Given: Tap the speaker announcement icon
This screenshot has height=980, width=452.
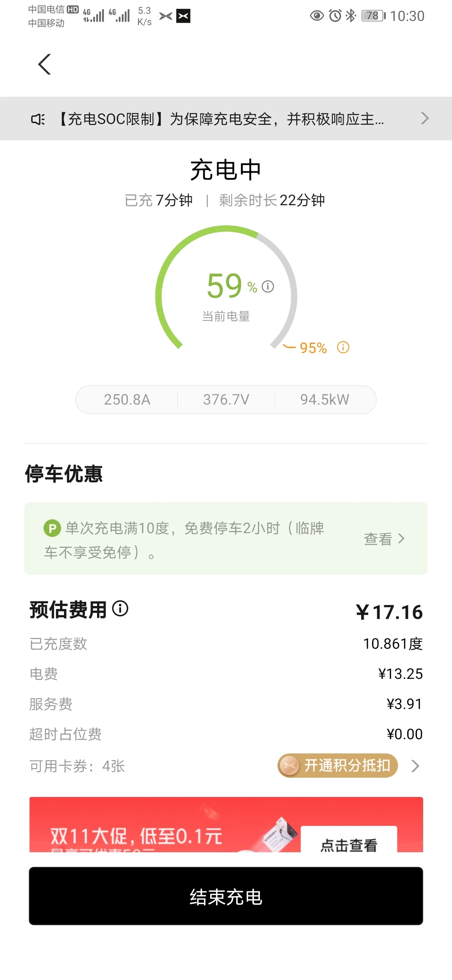Looking at the screenshot, I should 38,119.
